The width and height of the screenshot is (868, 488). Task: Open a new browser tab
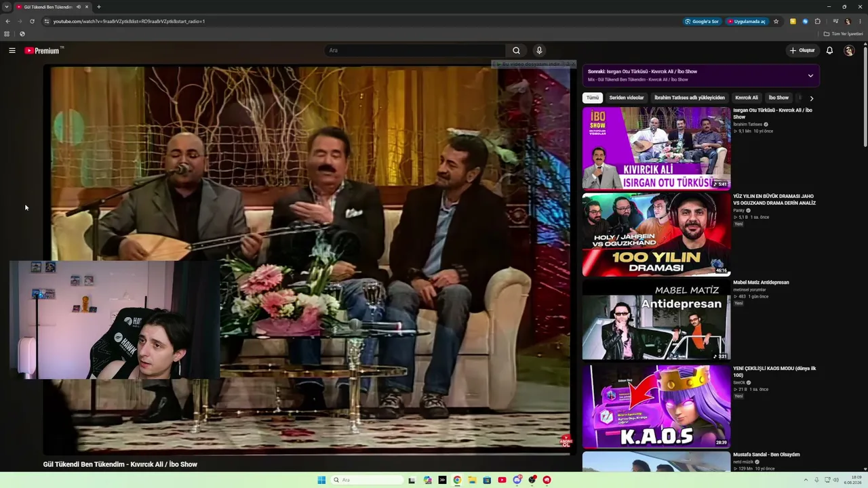coord(99,7)
